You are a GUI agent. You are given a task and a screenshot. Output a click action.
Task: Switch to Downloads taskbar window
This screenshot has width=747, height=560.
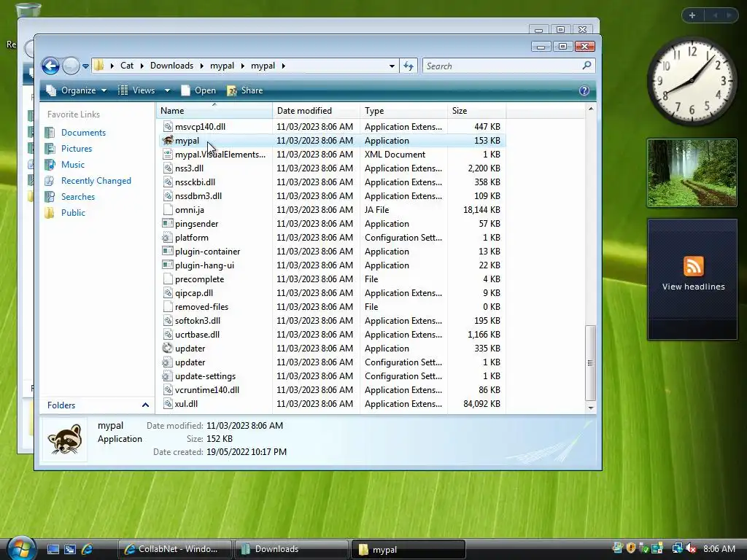(x=292, y=549)
